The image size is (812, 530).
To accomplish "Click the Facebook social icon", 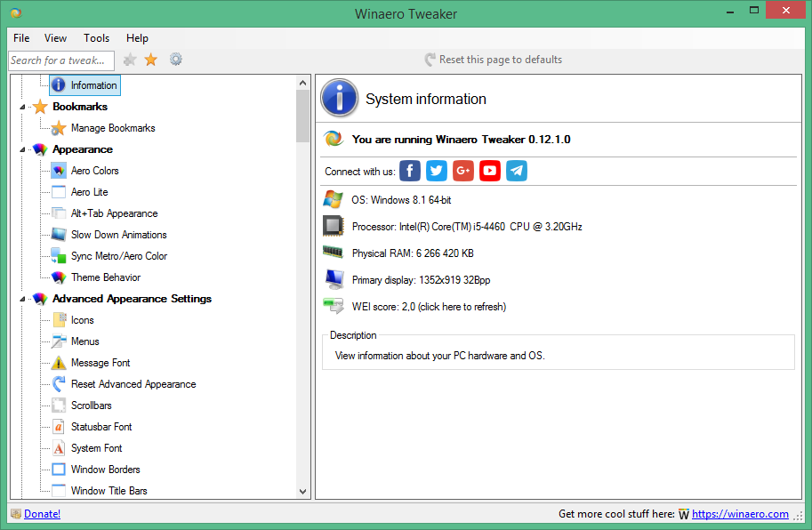I will pyautogui.click(x=410, y=171).
